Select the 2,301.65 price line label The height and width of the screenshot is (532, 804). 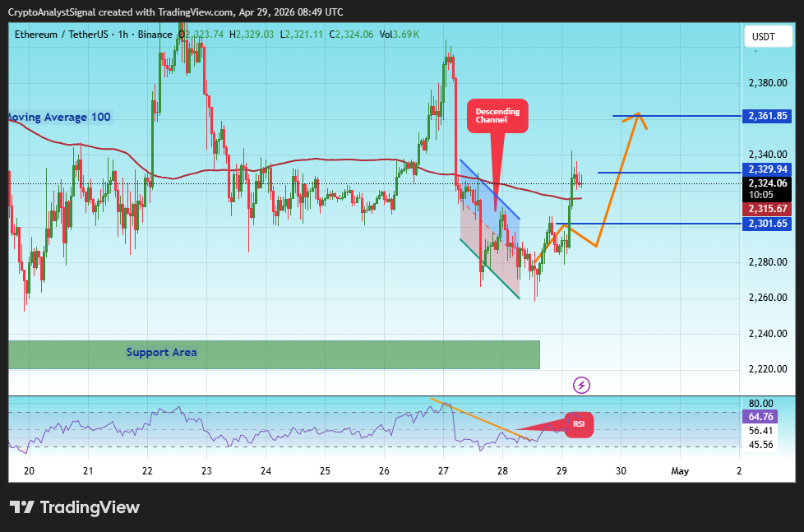pyautogui.click(x=767, y=224)
